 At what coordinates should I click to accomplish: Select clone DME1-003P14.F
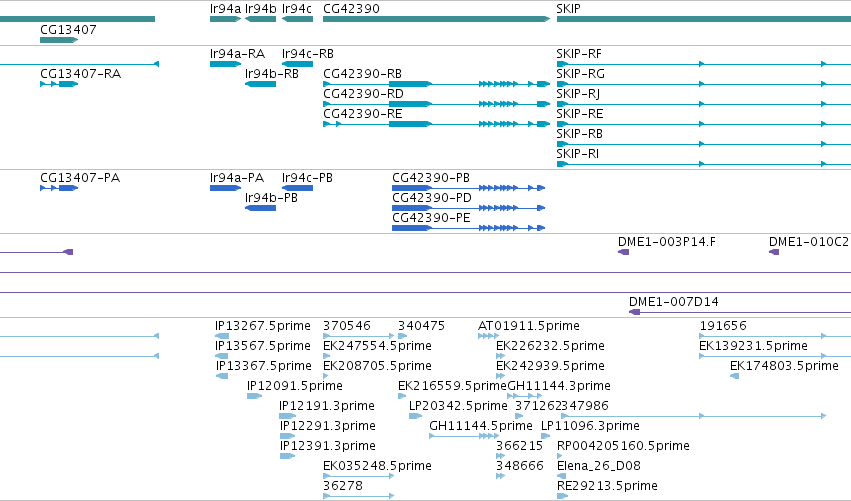click(666, 242)
